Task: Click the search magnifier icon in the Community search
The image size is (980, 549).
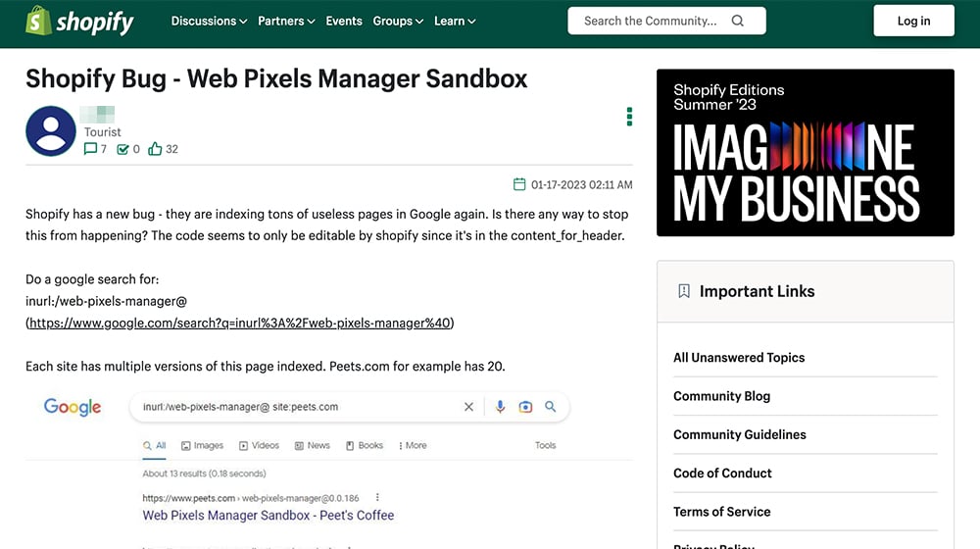Action: pyautogui.click(x=738, y=21)
